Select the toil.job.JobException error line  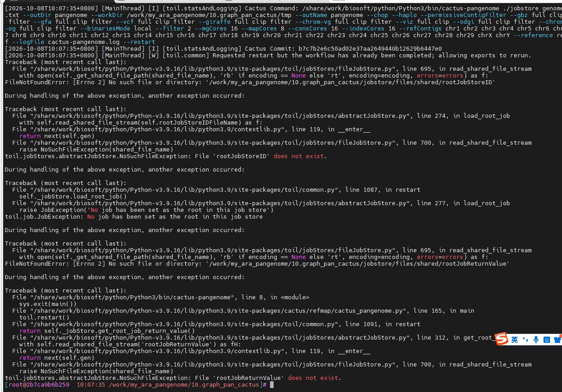134,217
